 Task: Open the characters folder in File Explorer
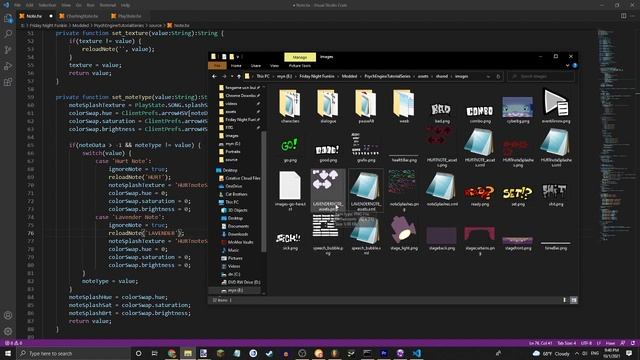click(290, 106)
